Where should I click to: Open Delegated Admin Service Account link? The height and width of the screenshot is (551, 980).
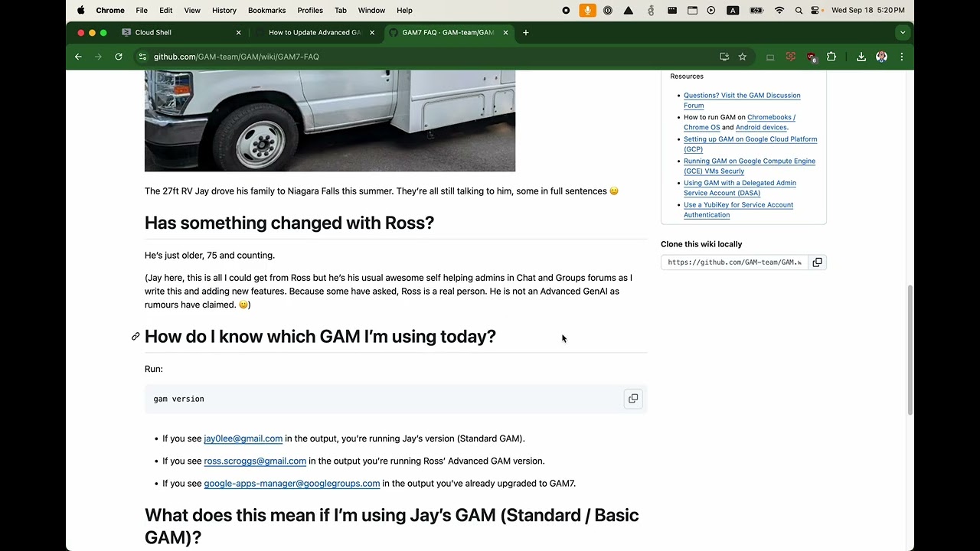tap(740, 187)
